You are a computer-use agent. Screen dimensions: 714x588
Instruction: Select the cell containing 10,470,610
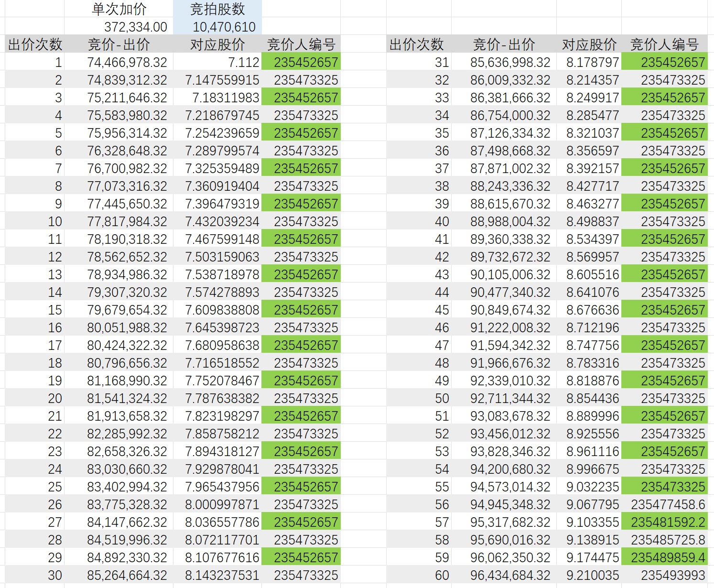point(217,27)
